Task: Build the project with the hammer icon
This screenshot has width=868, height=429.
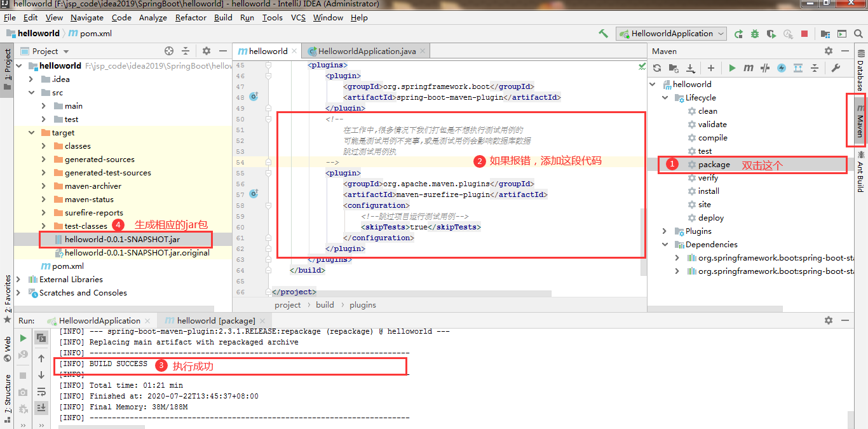Action: (603, 34)
